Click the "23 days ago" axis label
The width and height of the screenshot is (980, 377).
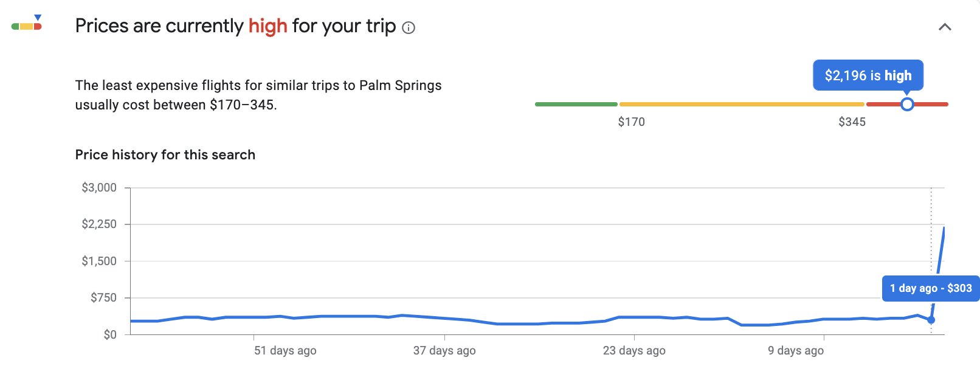pos(634,351)
